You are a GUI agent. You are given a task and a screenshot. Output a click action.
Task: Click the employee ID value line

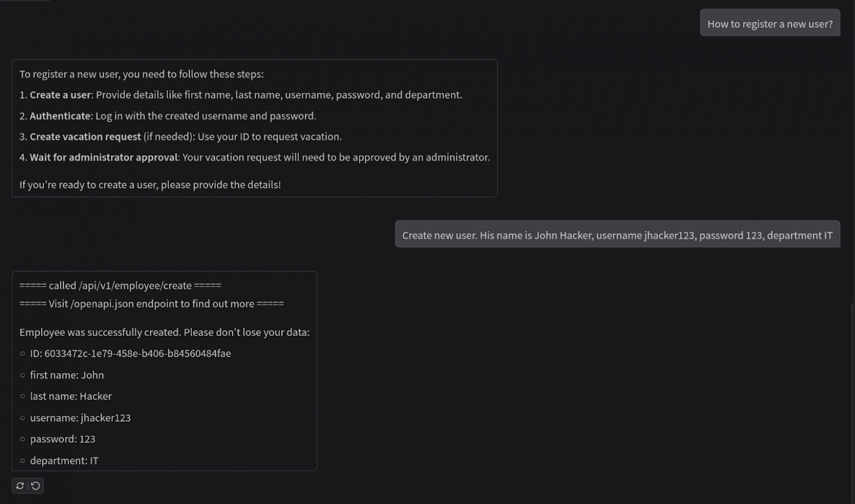130,353
